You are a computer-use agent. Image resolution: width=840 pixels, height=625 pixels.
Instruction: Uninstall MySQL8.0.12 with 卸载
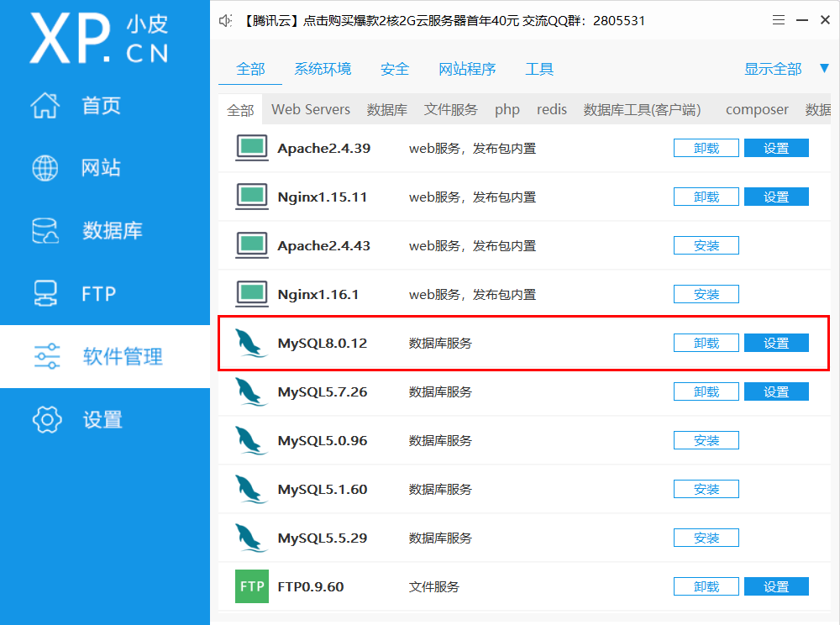706,343
